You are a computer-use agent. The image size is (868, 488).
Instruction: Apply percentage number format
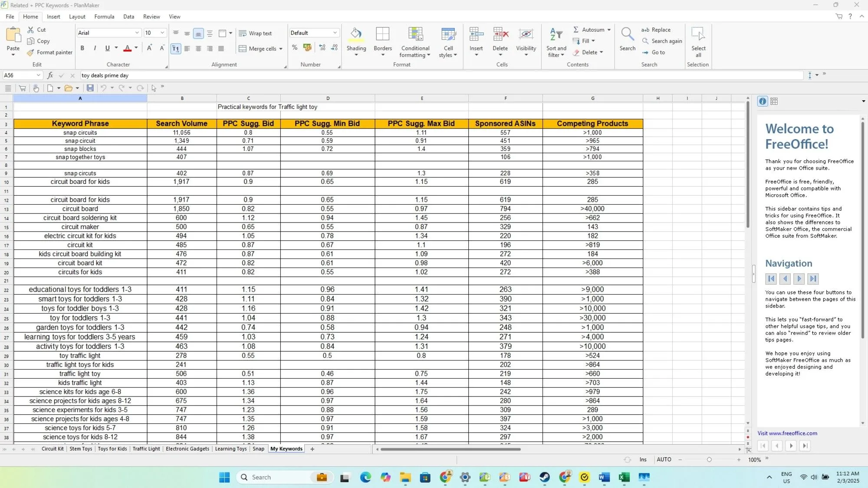(295, 48)
